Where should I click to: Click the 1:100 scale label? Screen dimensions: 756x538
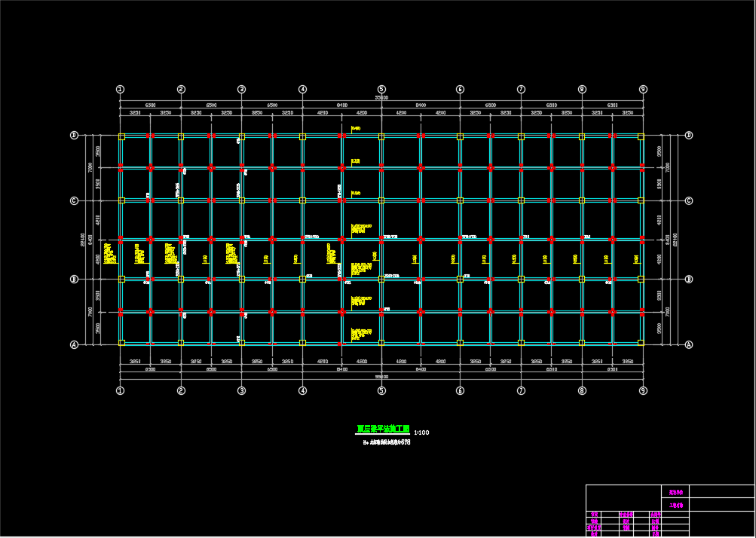pyautogui.click(x=421, y=433)
